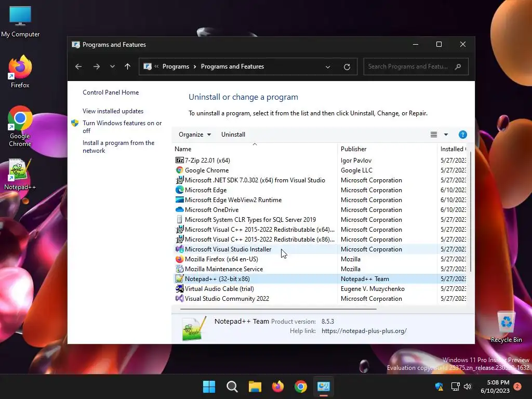Image resolution: width=532 pixels, height=399 pixels.
Task: Refresh the Programs and Features list
Action: 347,67
